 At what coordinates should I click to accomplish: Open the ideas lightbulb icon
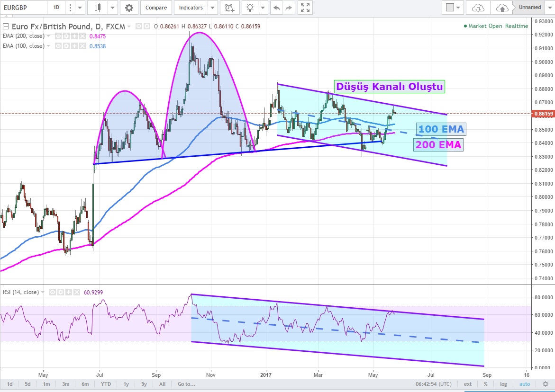250,8
